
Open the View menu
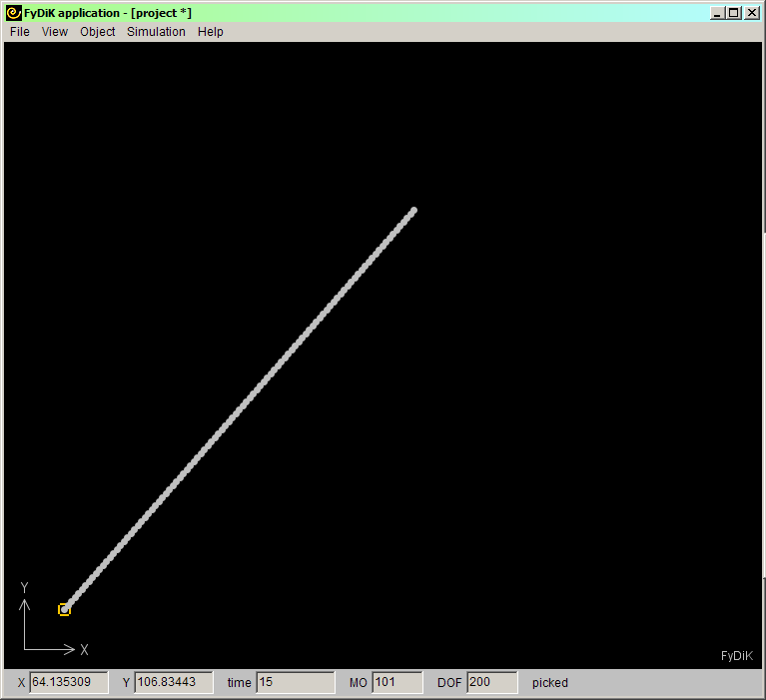pos(54,32)
